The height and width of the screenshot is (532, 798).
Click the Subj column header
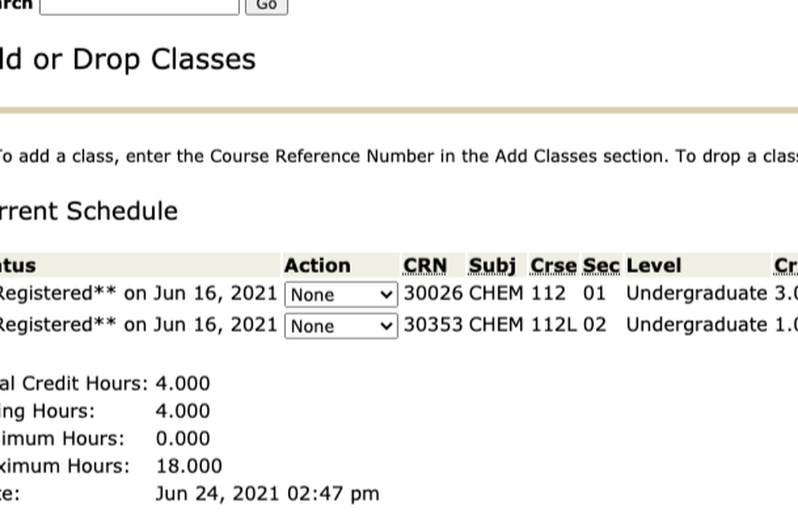pyautogui.click(x=492, y=265)
